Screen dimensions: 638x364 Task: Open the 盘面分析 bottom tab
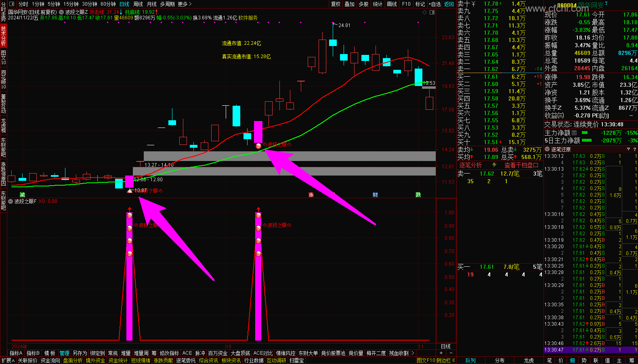pos(73,360)
